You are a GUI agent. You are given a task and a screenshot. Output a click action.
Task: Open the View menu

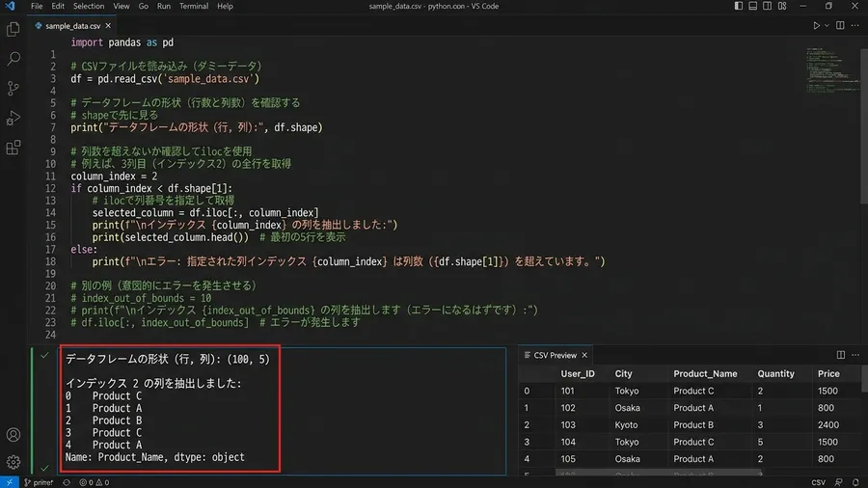(122, 6)
